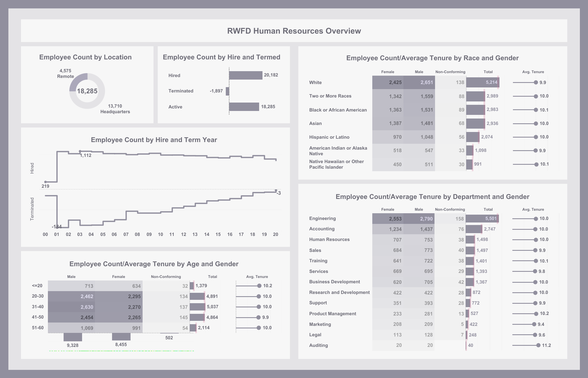
Task: Click the 1,112 marker on the Hired line
Action: coord(80,151)
